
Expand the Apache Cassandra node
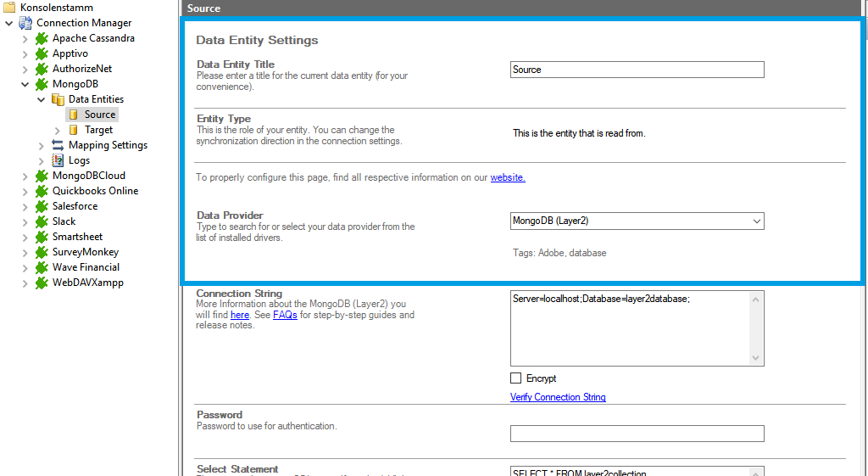[25, 39]
